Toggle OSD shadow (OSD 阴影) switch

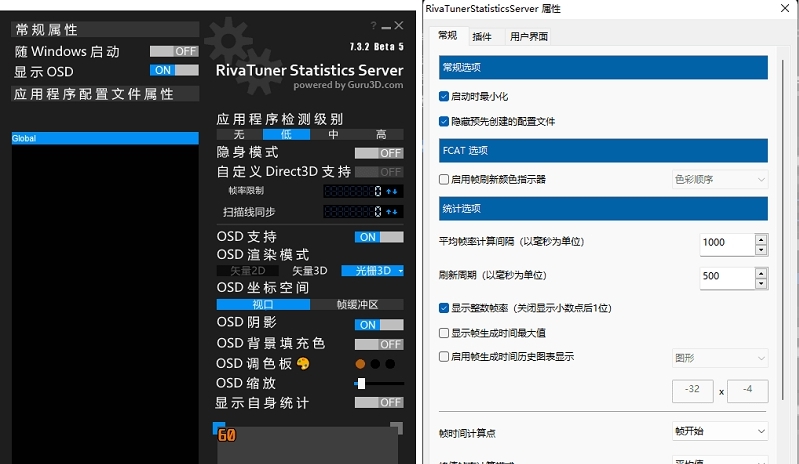click(379, 324)
